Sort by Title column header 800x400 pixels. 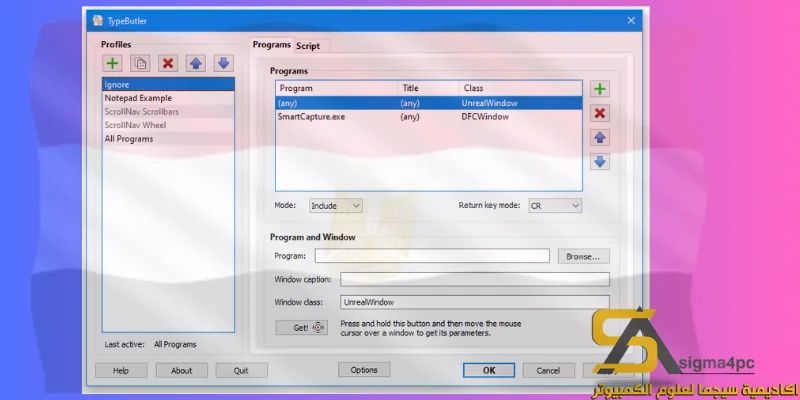tap(429, 88)
